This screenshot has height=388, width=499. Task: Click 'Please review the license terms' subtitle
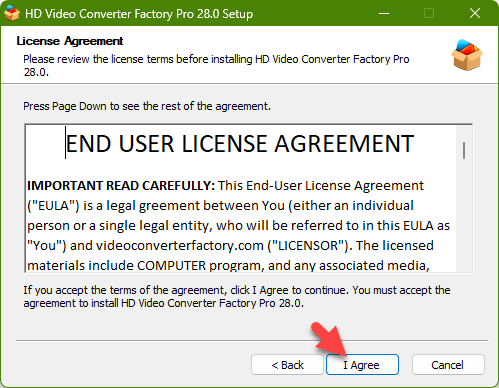(216, 66)
